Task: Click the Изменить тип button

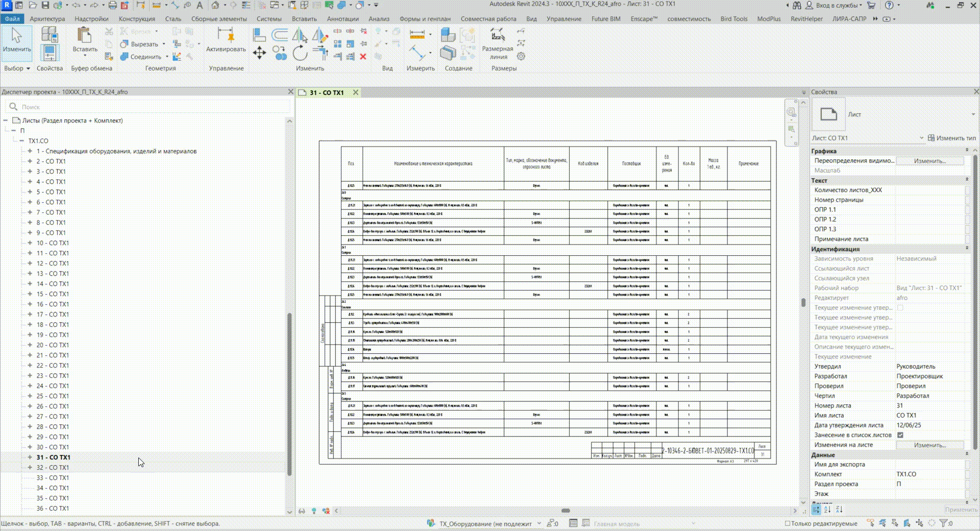Action: pyautogui.click(x=951, y=138)
